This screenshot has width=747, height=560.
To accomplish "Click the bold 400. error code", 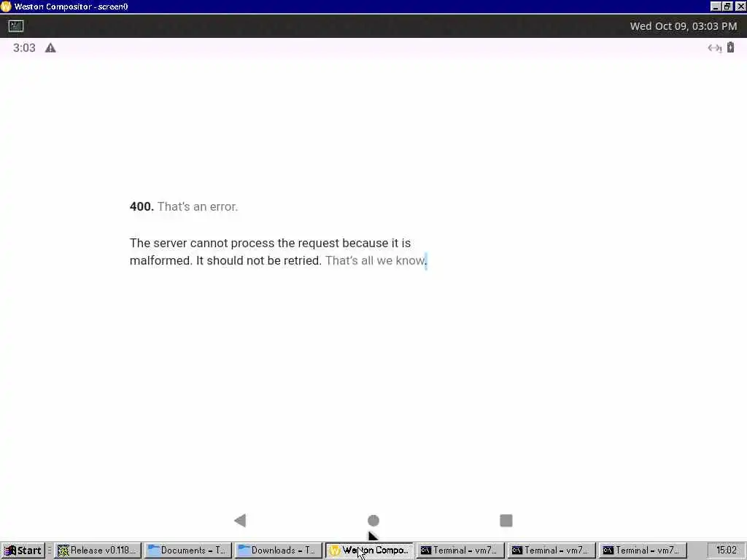I will click(142, 206).
